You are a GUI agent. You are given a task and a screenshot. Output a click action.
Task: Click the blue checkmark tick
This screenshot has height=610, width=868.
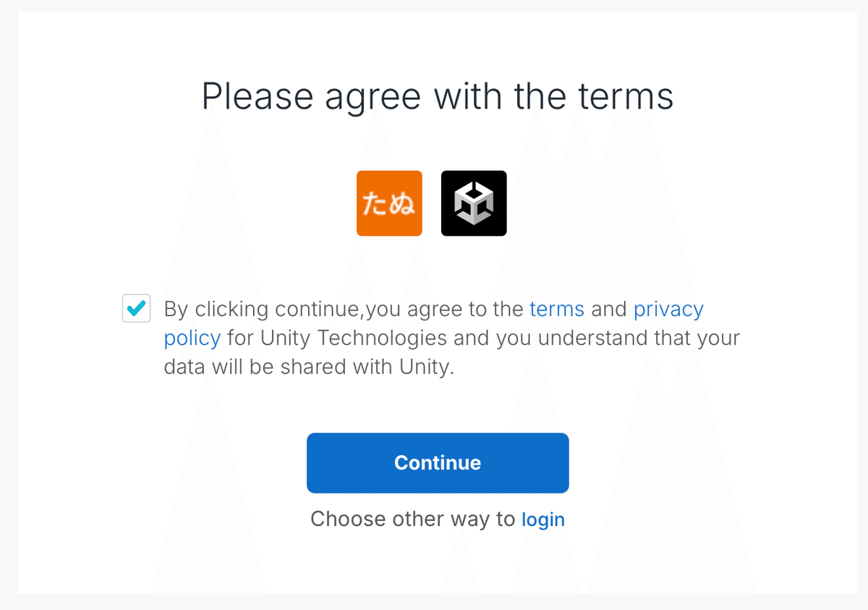point(136,308)
